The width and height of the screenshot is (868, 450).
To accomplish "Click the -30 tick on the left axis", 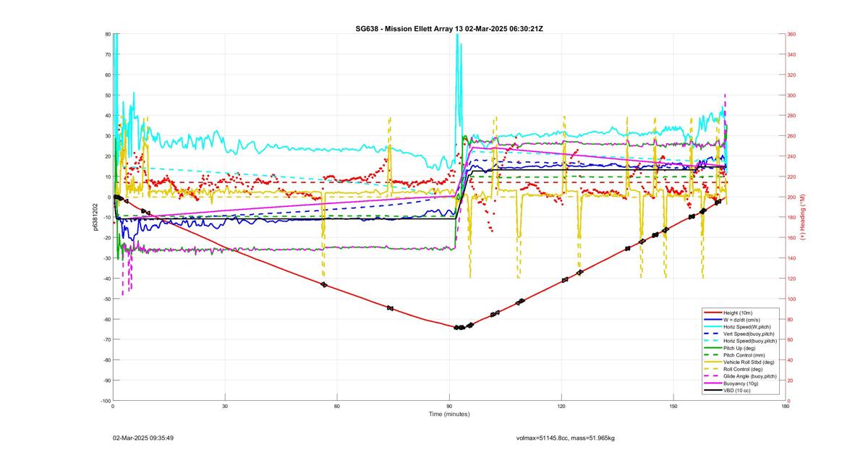I will click(x=106, y=258).
